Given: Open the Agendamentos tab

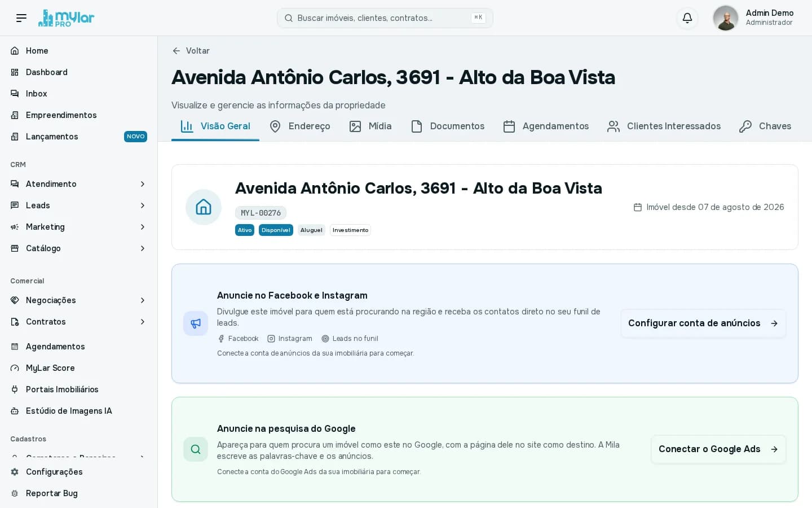Looking at the screenshot, I should 546,126.
